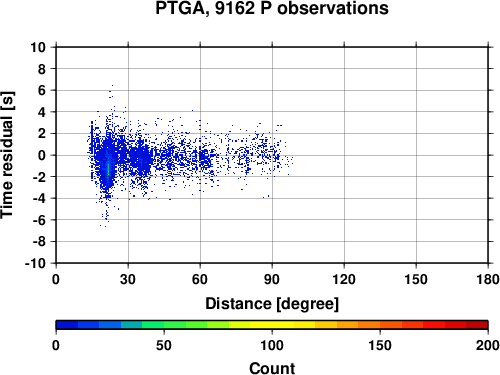
Task: Click the Count colorbar label
Action: pos(272,368)
